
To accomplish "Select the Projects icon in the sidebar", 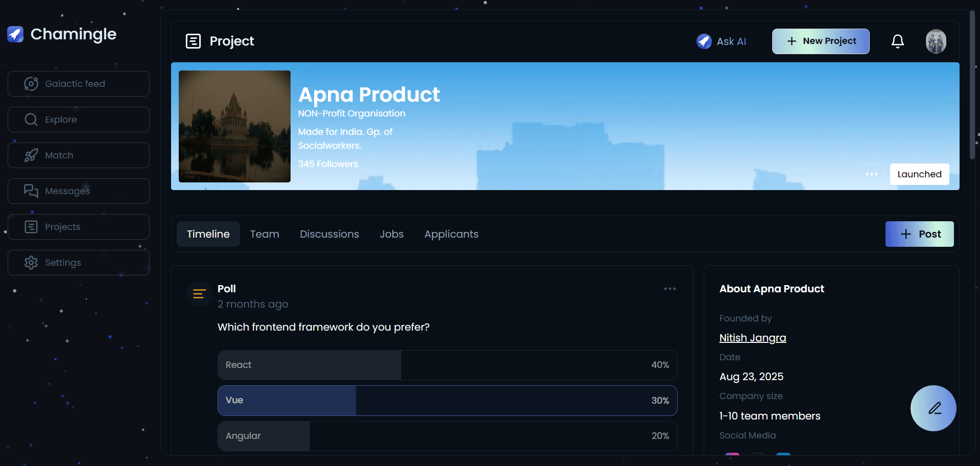I will (x=31, y=226).
